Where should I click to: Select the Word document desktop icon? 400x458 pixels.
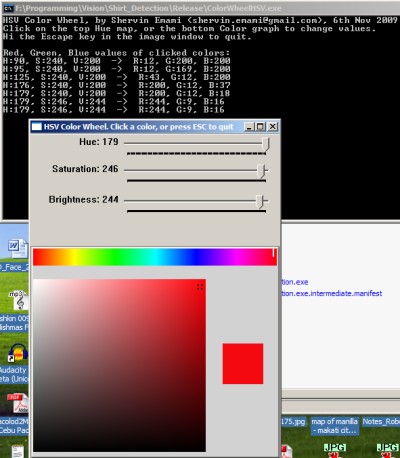(17, 248)
